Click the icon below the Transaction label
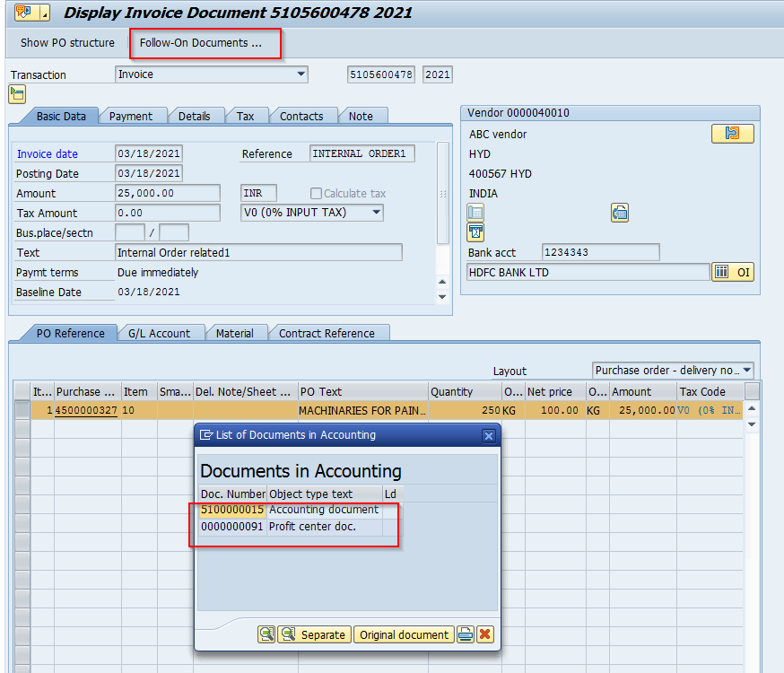This screenshot has width=784, height=673. click(x=17, y=94)
